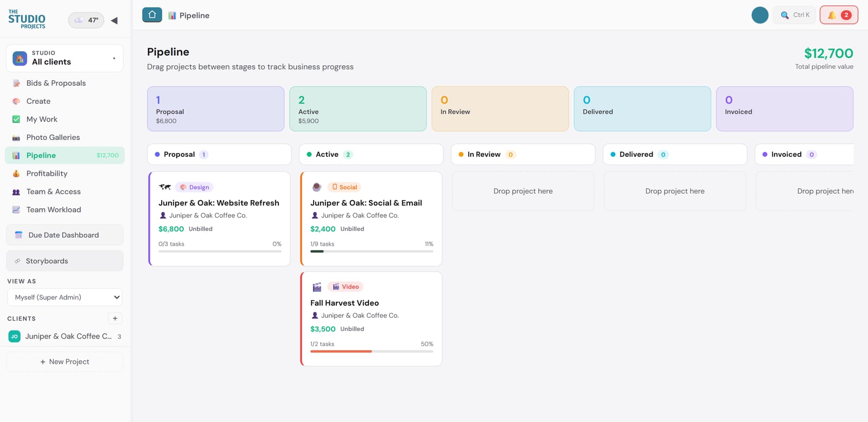Click the JO client badge icon
Viewport: 868px width, 422px height.
(x=15, y=336)
